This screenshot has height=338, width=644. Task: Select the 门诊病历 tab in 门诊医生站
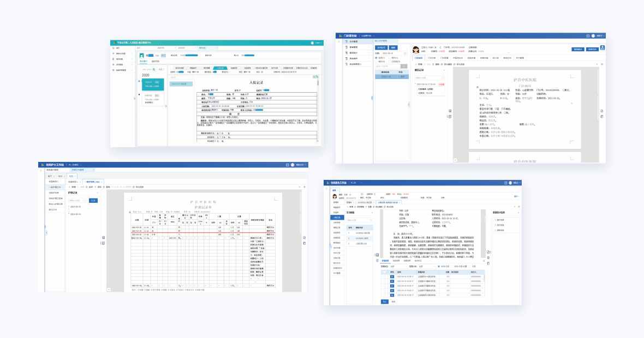point(419,57)
